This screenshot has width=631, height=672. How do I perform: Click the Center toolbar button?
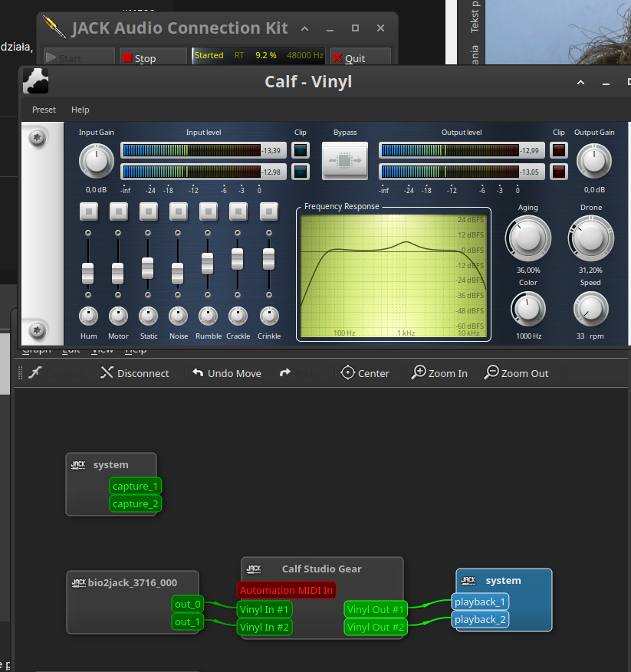coord(365,373)
